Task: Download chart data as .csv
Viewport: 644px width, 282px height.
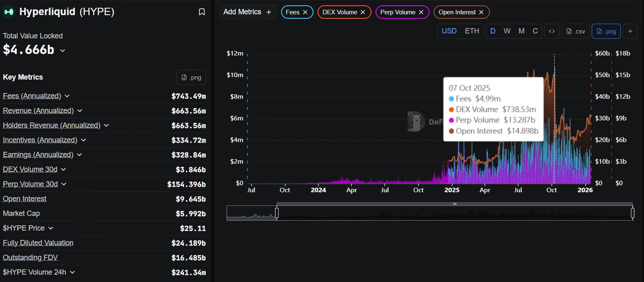Action: 576,31
